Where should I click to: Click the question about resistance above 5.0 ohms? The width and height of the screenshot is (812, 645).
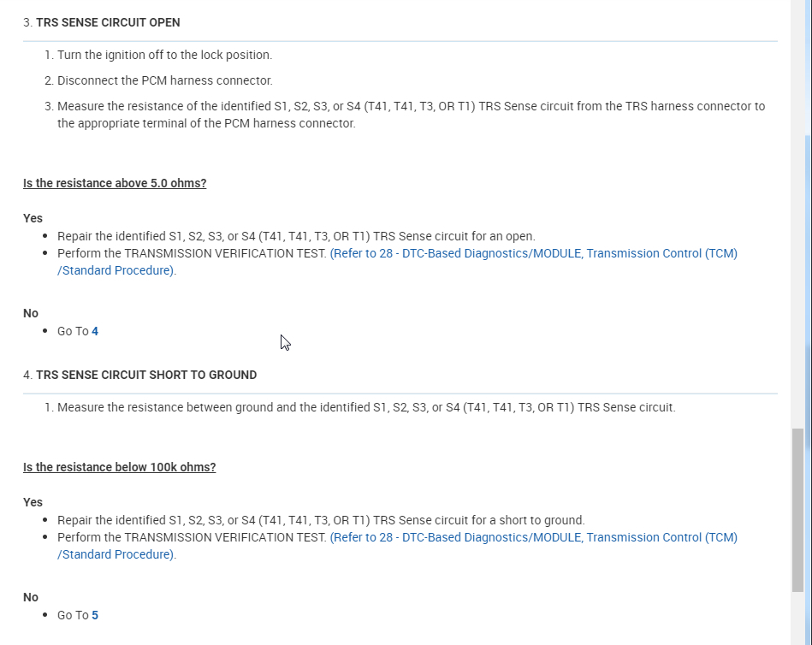point(115,183)
